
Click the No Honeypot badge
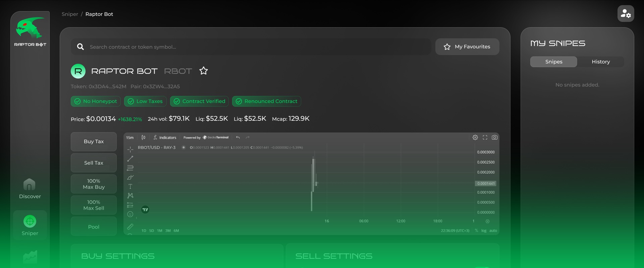click(x=96, y=101)
